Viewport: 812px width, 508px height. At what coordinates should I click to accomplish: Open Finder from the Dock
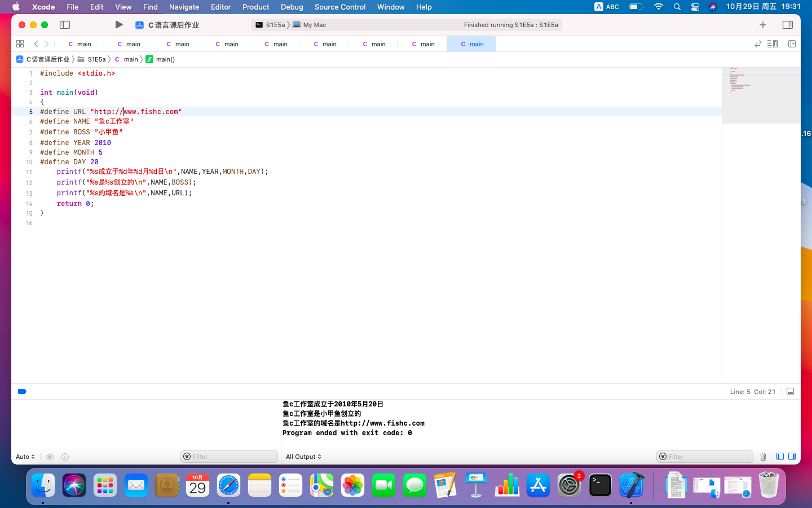43,485
